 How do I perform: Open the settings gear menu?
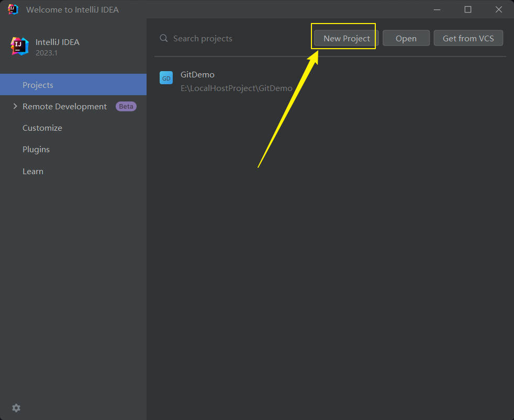click(16, 408)
